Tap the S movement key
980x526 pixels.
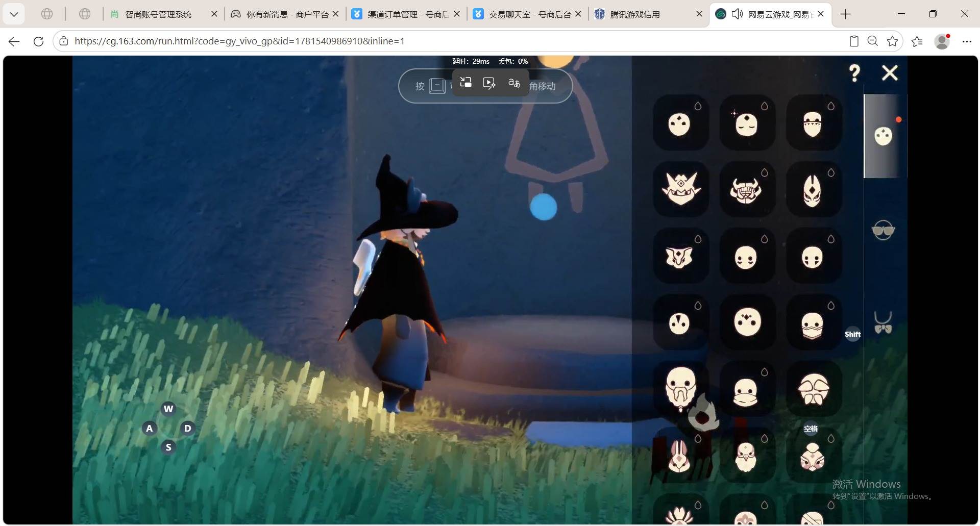(x=168, y=447)
